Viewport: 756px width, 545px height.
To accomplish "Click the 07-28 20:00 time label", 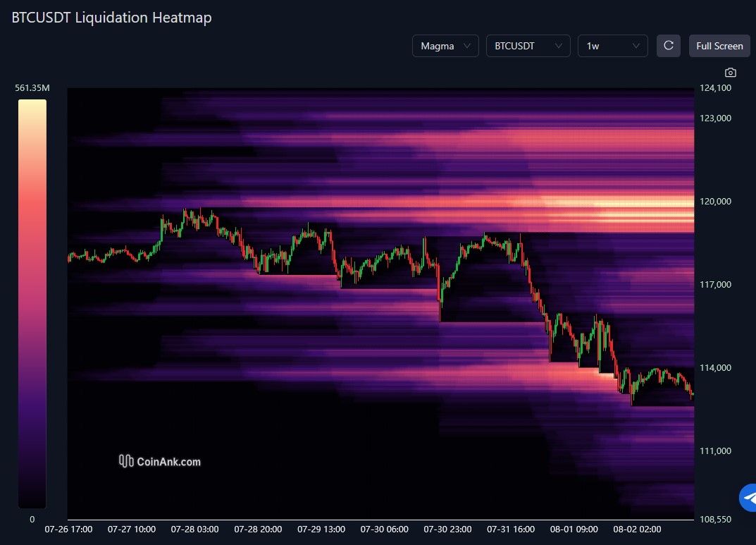I will [258, 529].
